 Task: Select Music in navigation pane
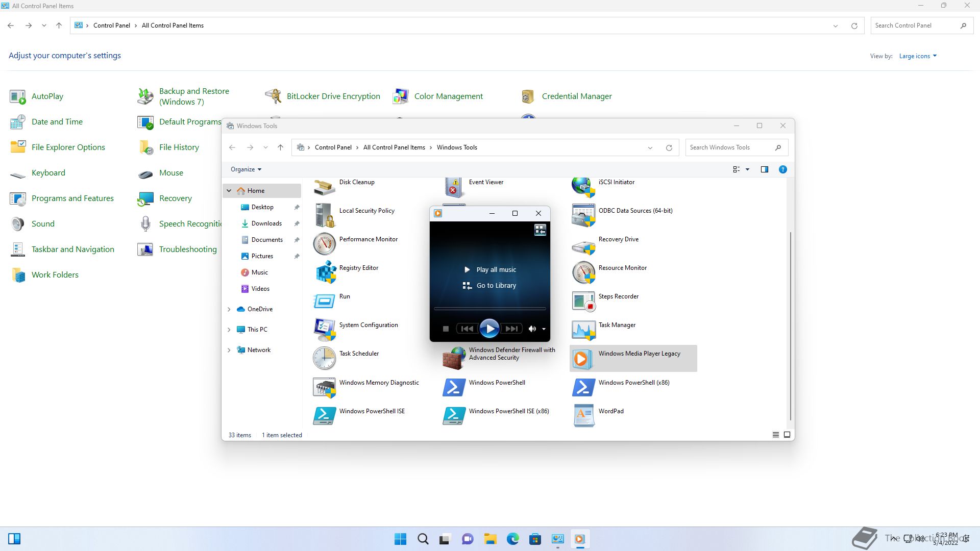pos(259,272)
